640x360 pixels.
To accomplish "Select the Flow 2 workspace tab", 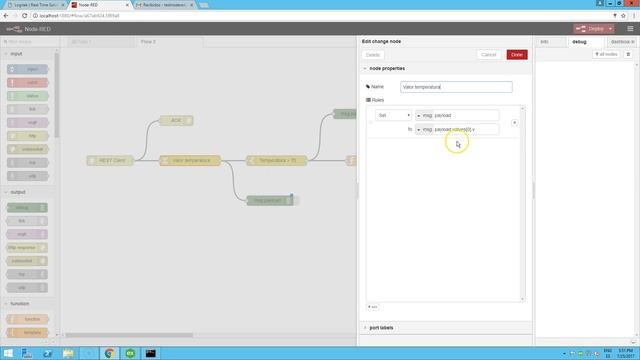I will coord(168,42).
